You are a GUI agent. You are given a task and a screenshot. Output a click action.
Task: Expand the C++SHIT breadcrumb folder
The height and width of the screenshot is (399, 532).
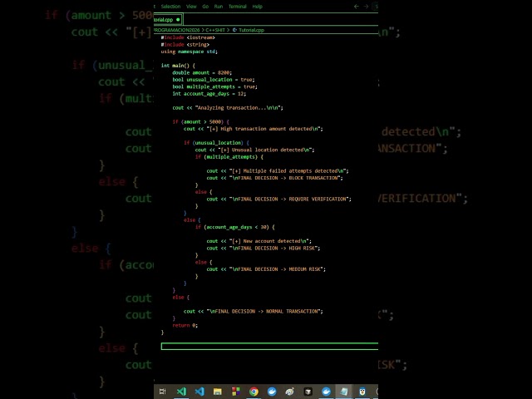pos(215,30)
